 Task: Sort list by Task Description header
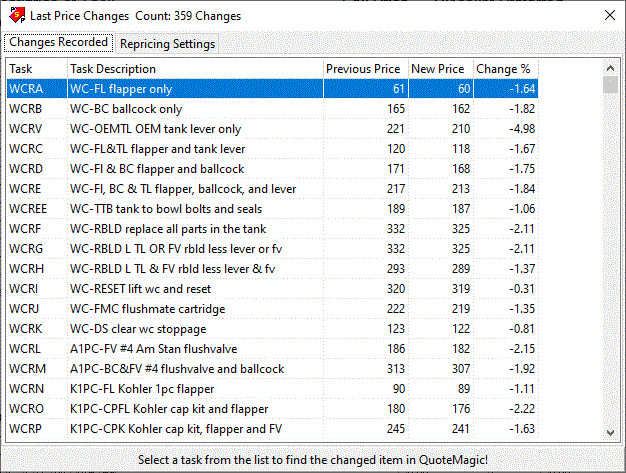click(x=194, y=69)
